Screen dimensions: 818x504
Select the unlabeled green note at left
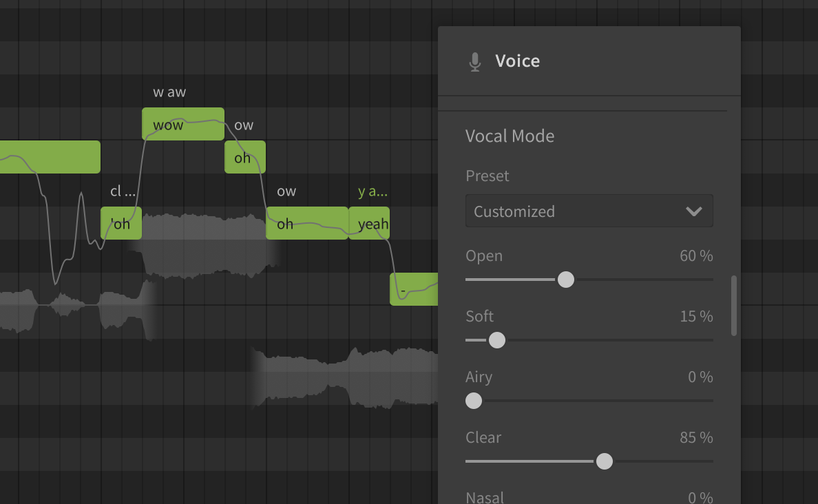(x=50, y=157)
